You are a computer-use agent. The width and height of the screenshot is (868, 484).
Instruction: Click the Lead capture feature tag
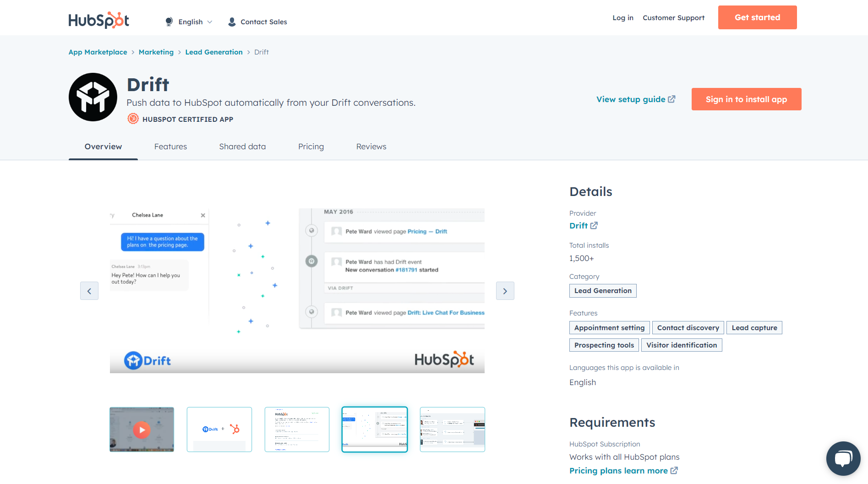click(754, 328)
